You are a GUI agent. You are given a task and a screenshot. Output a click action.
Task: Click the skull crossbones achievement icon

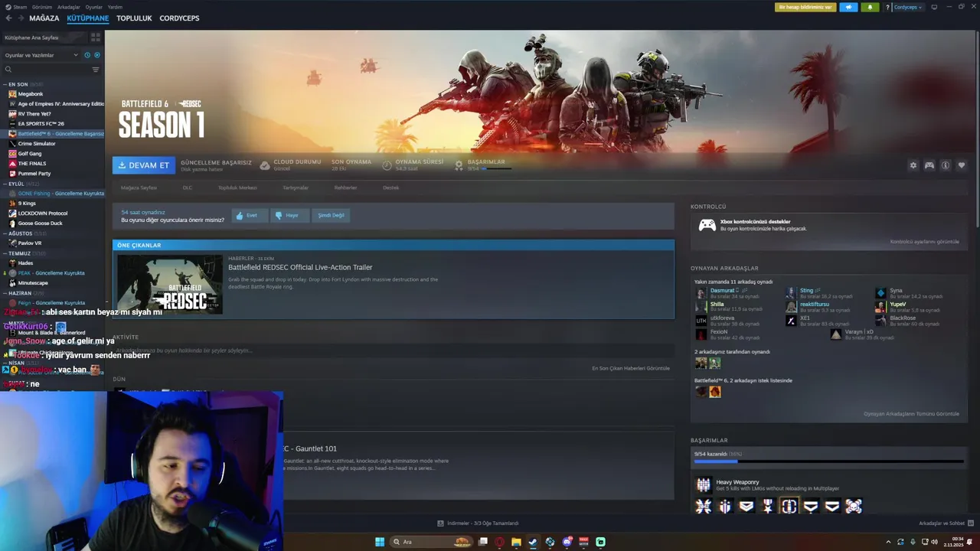[854, 506]
